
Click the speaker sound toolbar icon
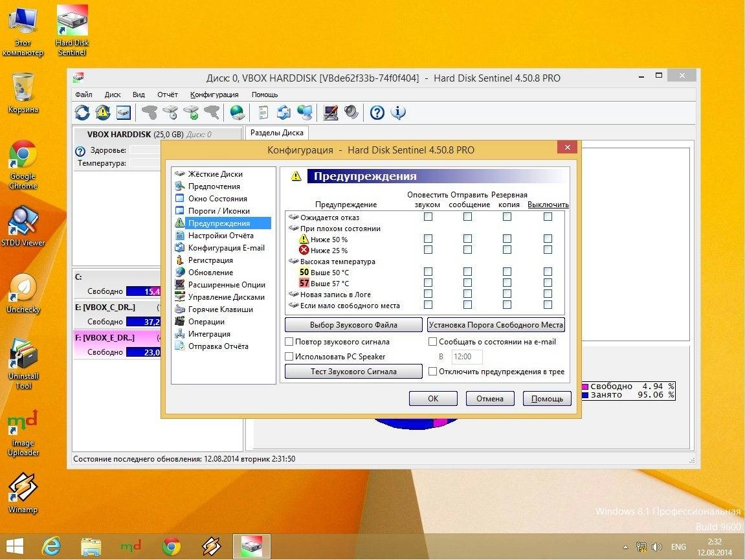(351, 113)
